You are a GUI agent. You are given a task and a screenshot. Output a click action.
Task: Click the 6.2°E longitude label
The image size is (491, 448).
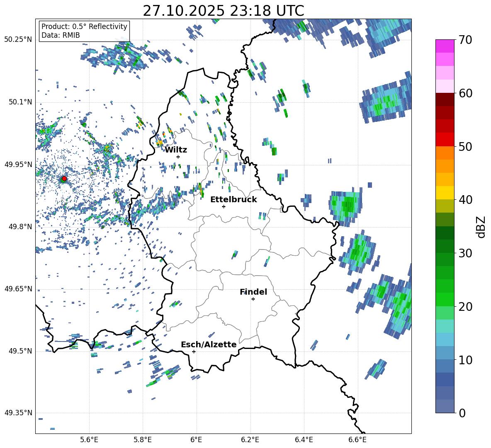click(250, 440)
